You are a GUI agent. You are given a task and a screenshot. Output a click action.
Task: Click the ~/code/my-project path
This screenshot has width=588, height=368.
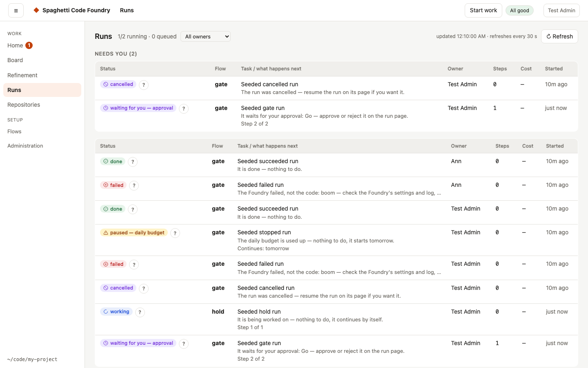[x=32, y=359]
